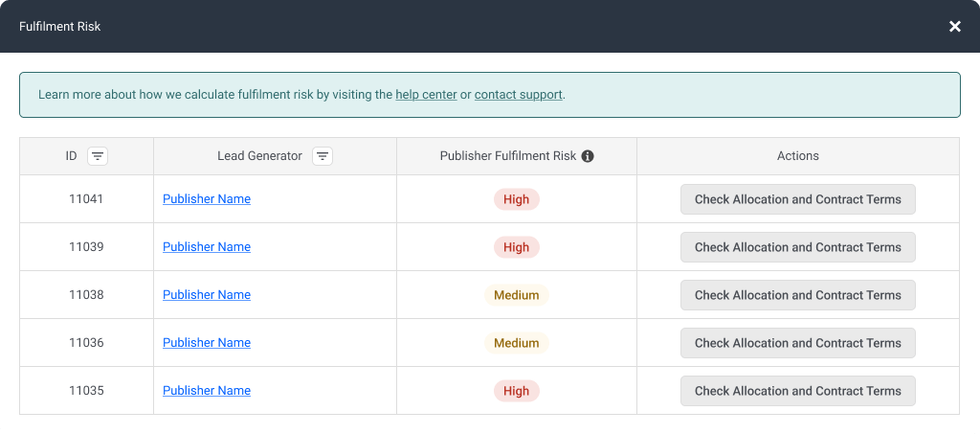The width and height of the screenshot is (980, 434).
Task: Check Allocation and Contract Terms for 11035
Action: pyautogui.click(x=798, y=391)
